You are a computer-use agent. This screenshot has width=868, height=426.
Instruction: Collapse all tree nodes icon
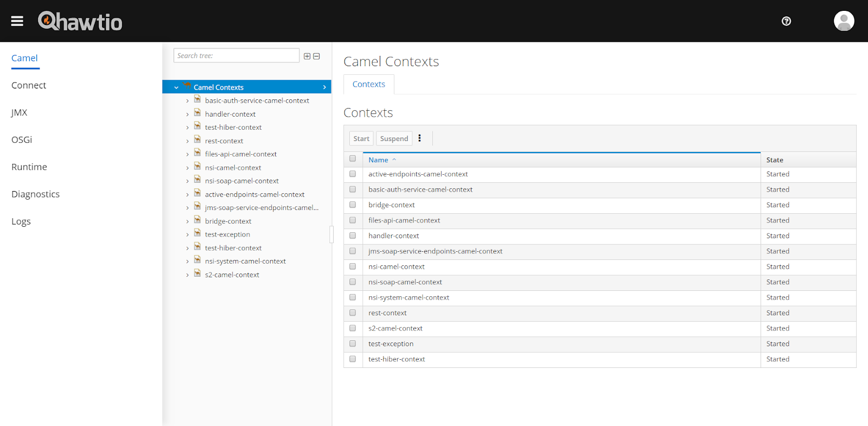(316, 56)
